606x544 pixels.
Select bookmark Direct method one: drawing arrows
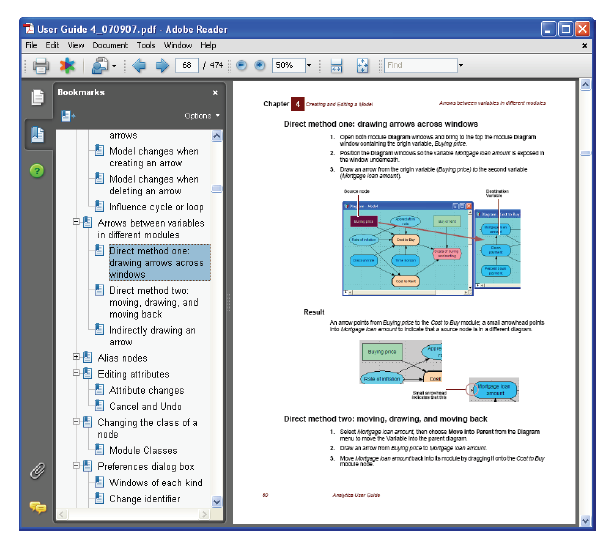click(x=160, y=262)
